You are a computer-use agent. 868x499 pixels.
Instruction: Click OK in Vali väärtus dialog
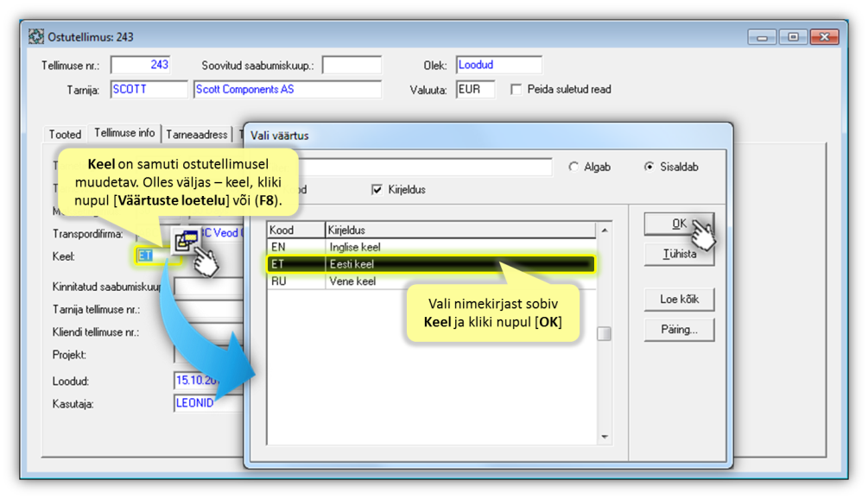coord(679,224)
